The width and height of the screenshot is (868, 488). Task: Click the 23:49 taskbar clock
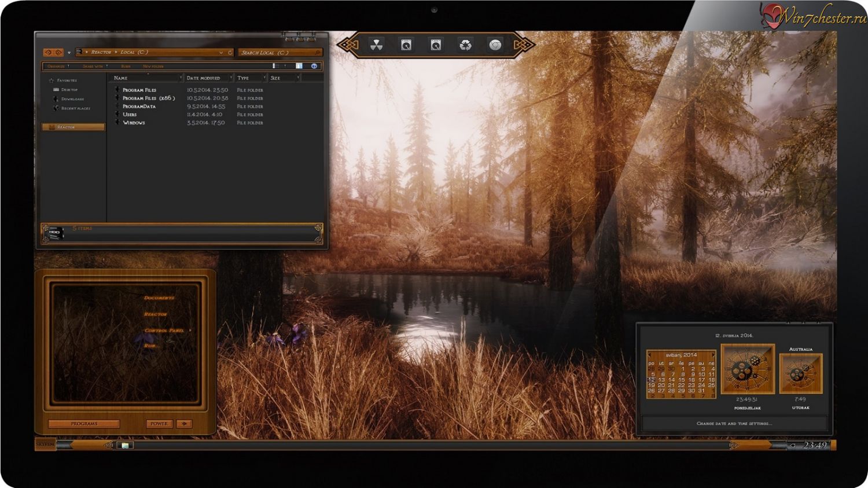coord(815,445)
